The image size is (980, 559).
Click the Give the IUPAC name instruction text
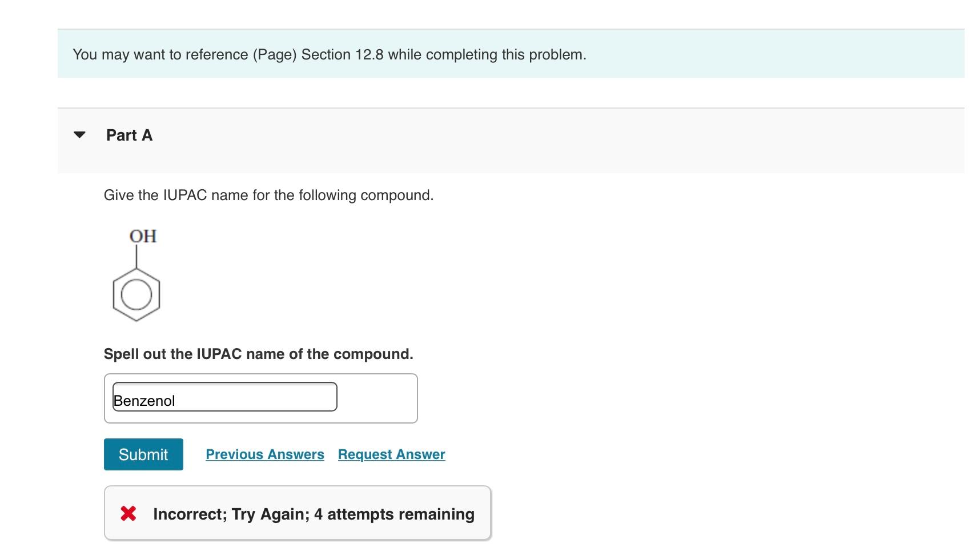268,195
